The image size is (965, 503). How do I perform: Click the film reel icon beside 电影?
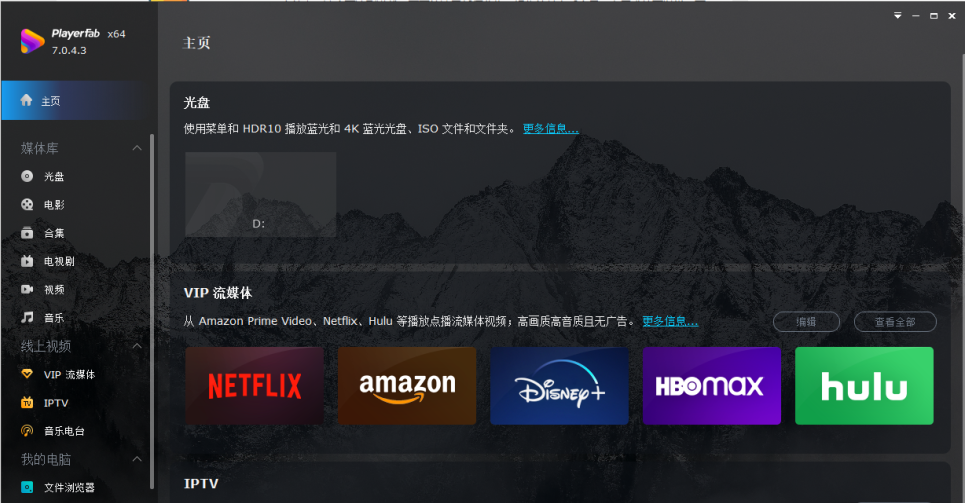point(27,204)
